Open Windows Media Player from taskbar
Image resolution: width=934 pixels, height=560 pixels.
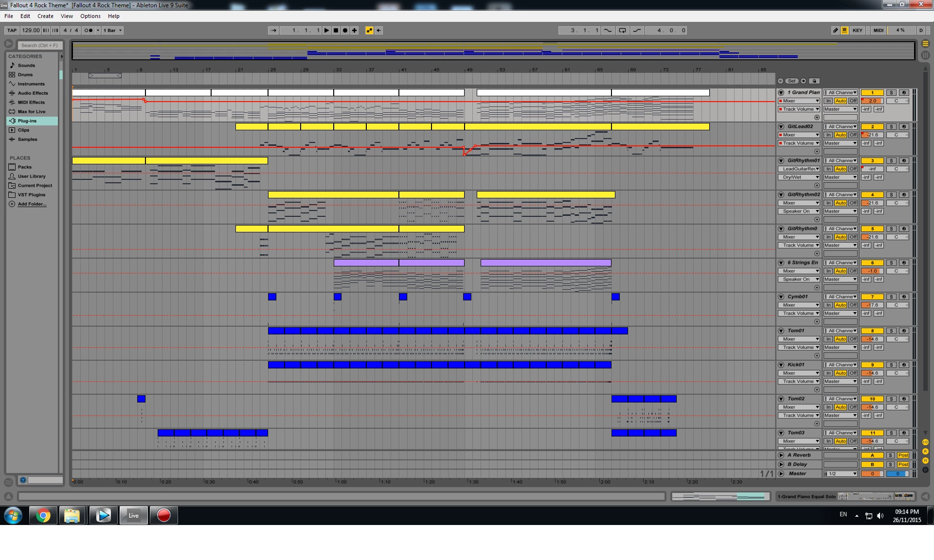click(x=103, y=515)
